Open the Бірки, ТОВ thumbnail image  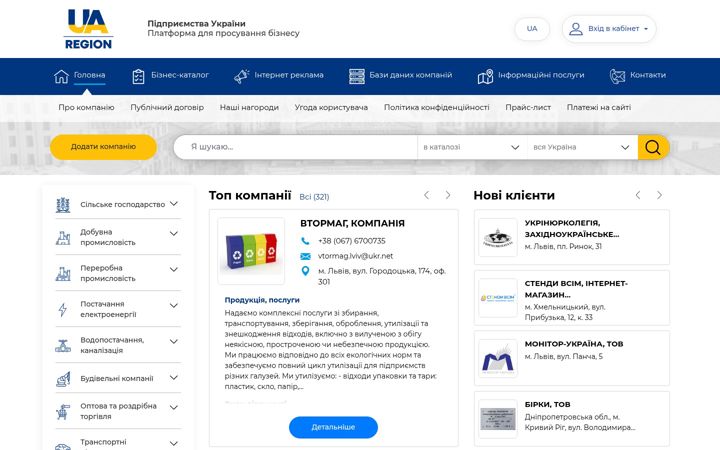(498, 419)
